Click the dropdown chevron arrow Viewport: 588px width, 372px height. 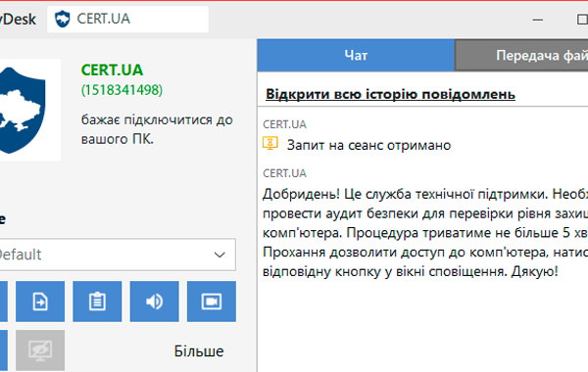(220, 256)
